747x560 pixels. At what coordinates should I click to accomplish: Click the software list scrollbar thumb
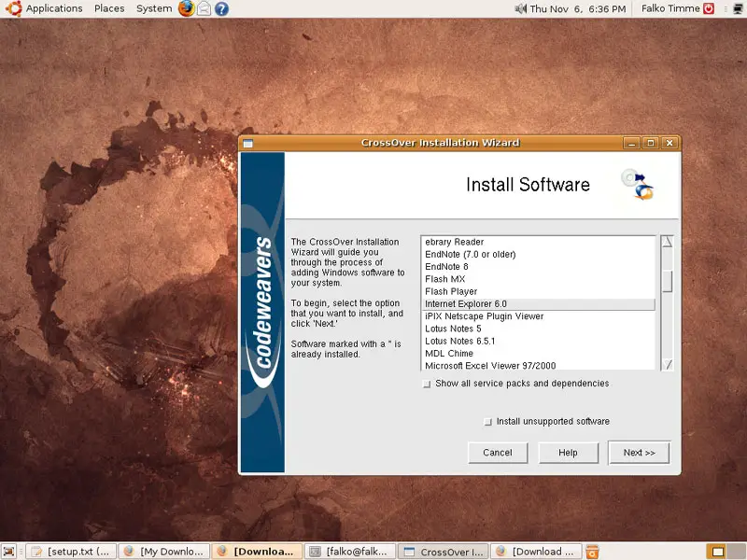pyautogui.click(x=668, y=282)
